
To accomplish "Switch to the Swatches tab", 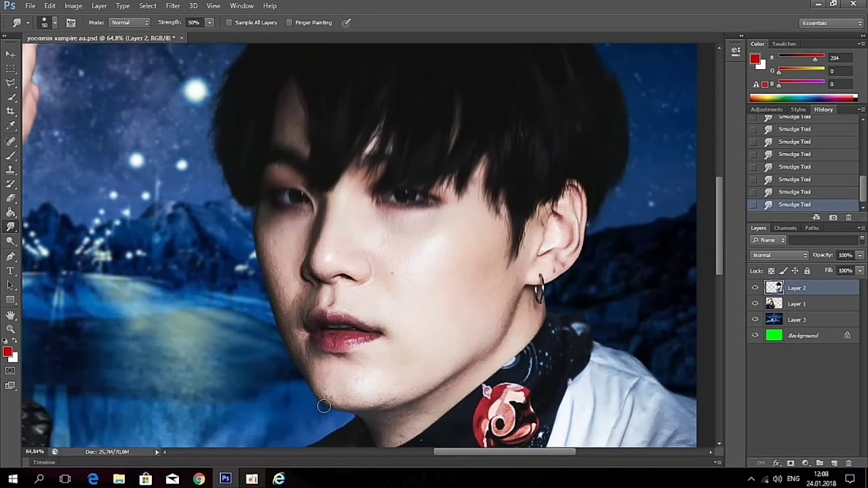I will click(784, 43).
